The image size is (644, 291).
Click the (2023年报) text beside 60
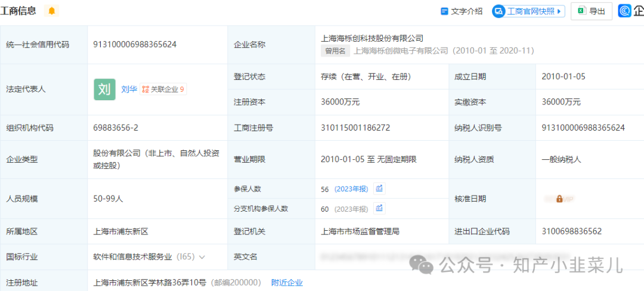(x=351, y=209)
